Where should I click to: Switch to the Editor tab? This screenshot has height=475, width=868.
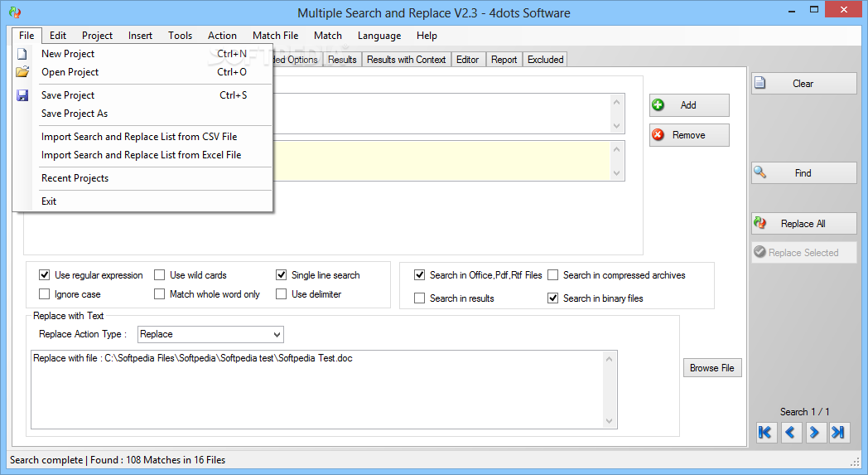(x=467, y=60)
